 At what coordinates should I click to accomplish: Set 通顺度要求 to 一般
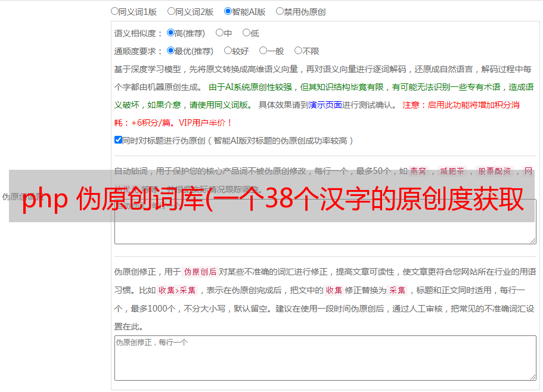(x=263, y=51)
